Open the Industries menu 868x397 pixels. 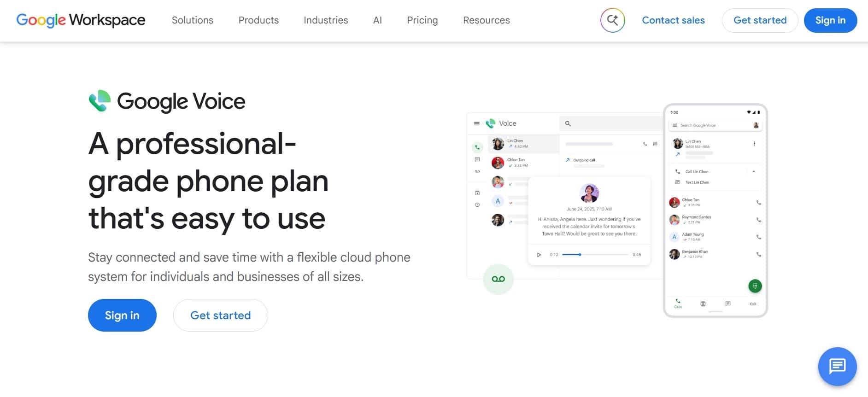coord(326,20)
